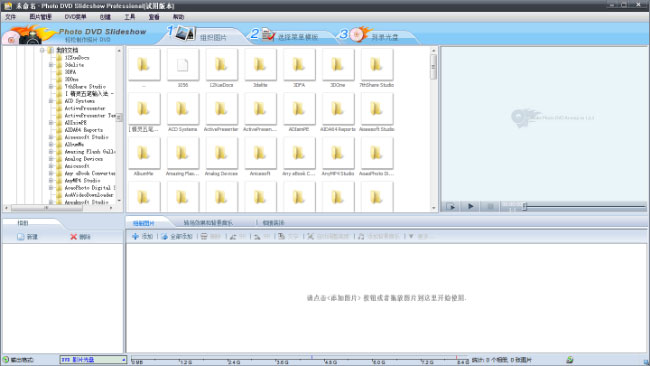This screenshot has width=650, height=366.
Task: Expand the 7thShare Studio node in folder tree
Action: 51,87
